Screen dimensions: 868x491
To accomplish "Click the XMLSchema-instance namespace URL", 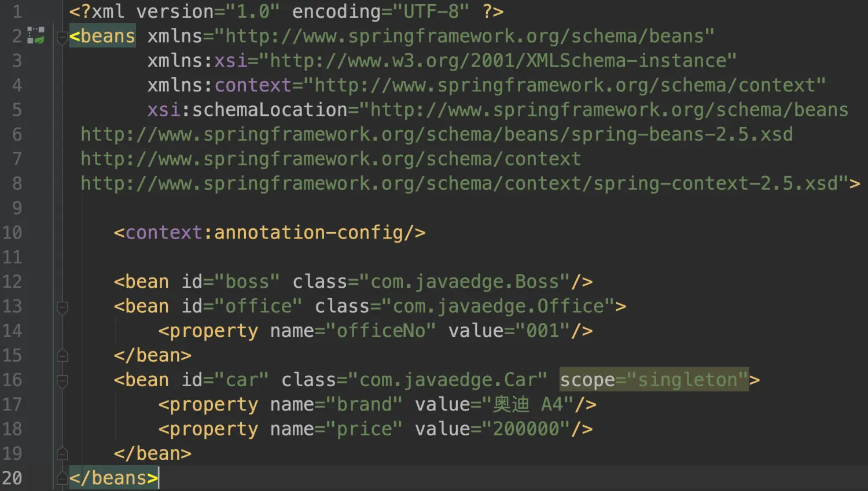I will (498, 61).
